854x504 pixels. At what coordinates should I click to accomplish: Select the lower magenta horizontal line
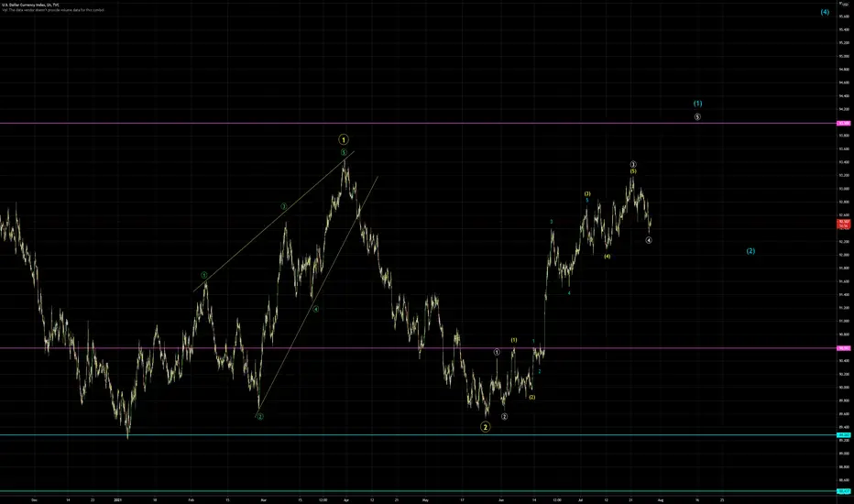coord(418,347)
